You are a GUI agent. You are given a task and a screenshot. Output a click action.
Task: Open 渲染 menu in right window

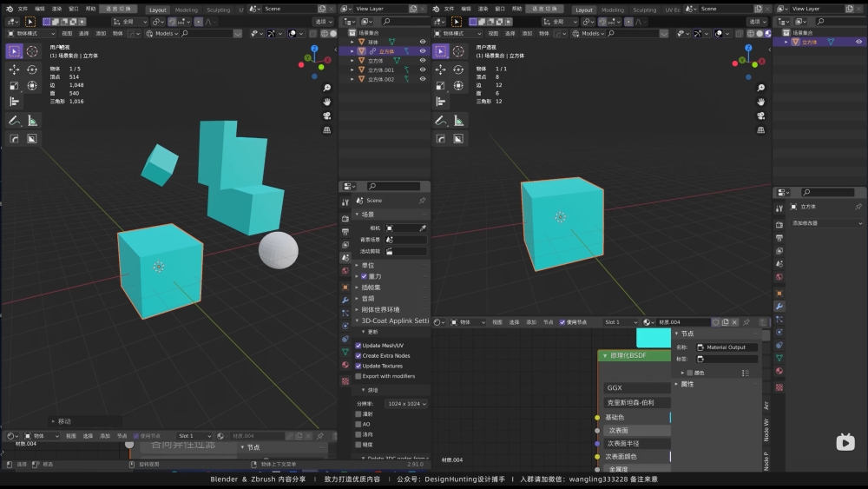coord(483,9)
